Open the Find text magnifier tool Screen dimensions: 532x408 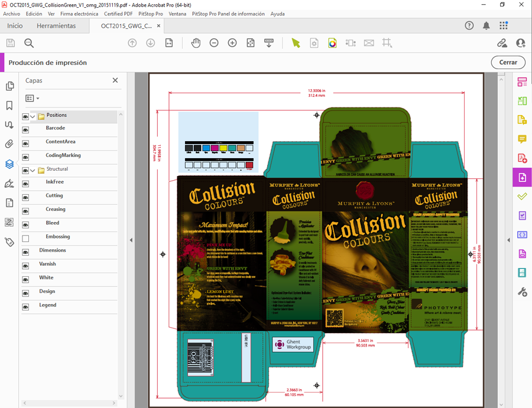click(x=29, y=43)
